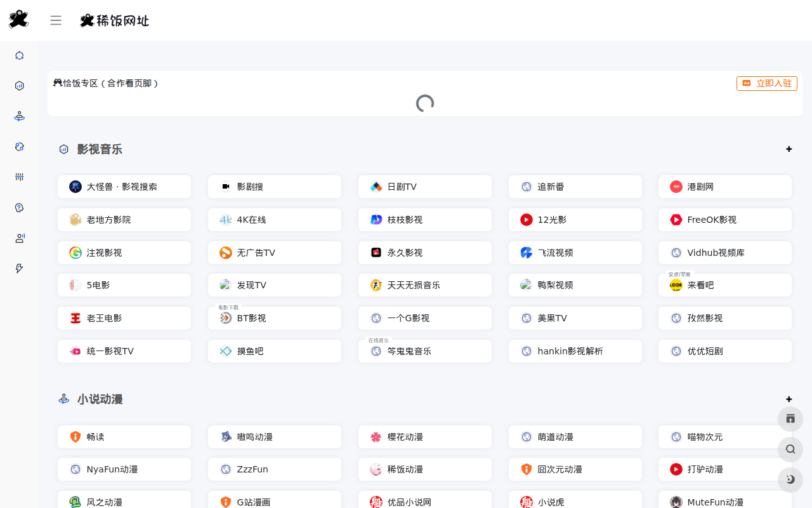The height and width of the screenshot is (508, 812).
Task: Open the ZzzFun site card
Action: click(x=275, y=469)
